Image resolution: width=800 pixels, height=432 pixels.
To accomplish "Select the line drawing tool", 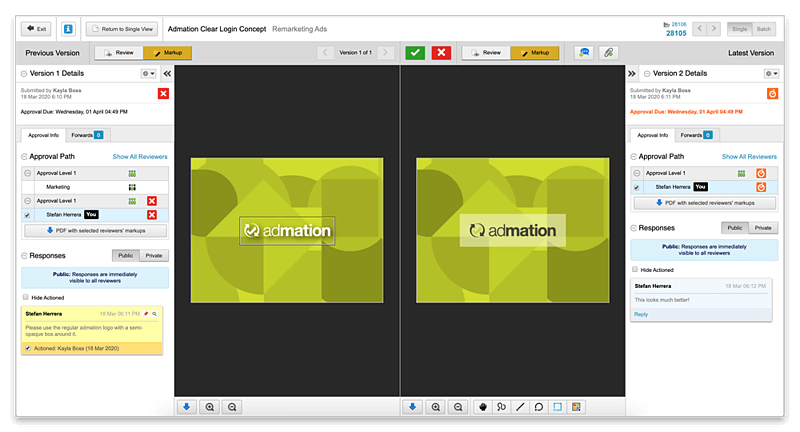I will [520, 407].
